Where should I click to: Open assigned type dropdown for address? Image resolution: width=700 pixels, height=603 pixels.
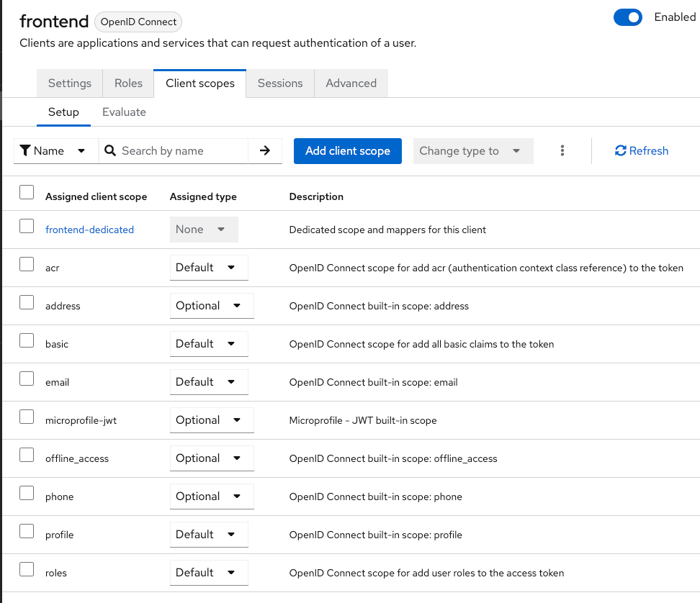coord(211,306)
